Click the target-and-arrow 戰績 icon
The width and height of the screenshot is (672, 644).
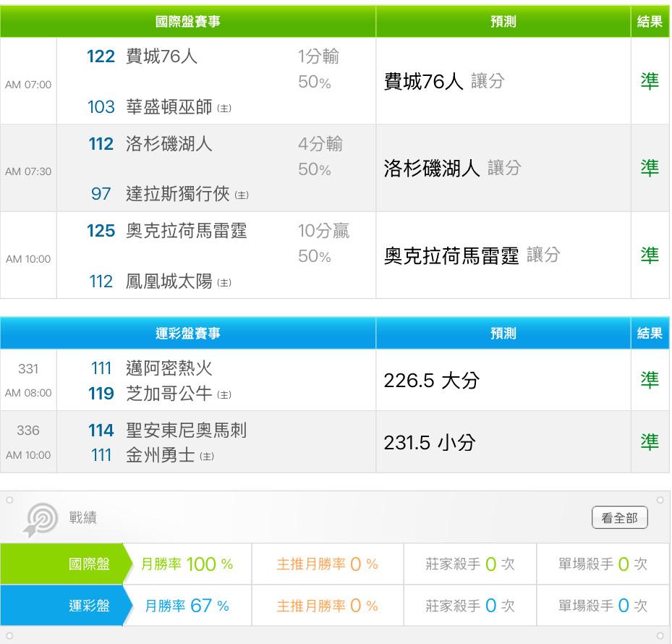click(x=41, y=520)
